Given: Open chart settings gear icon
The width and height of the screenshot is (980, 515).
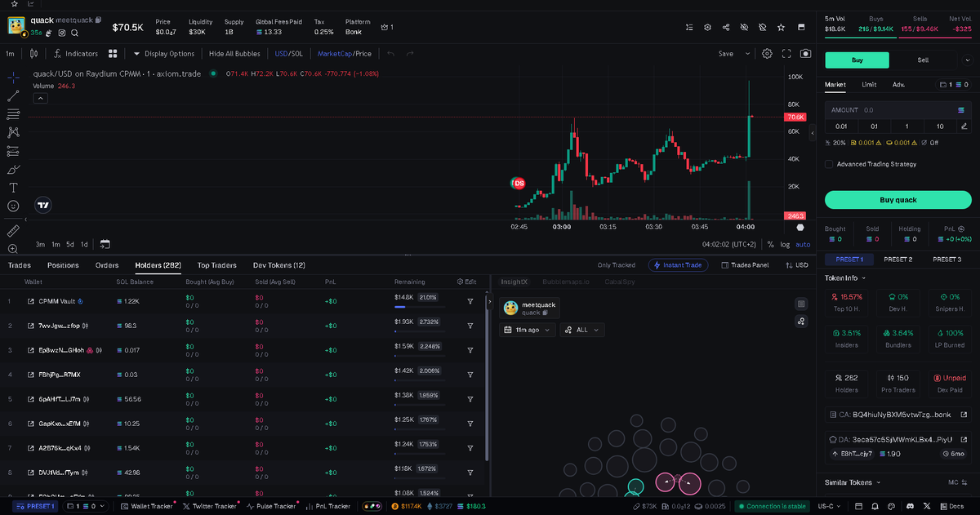Looking at the screenshot, I should tap(767, 54).
